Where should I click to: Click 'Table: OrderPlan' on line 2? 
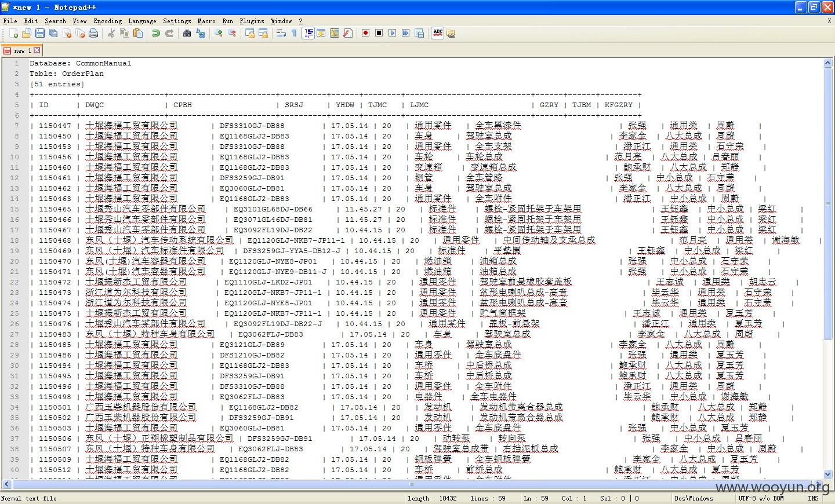pos(67,74)
